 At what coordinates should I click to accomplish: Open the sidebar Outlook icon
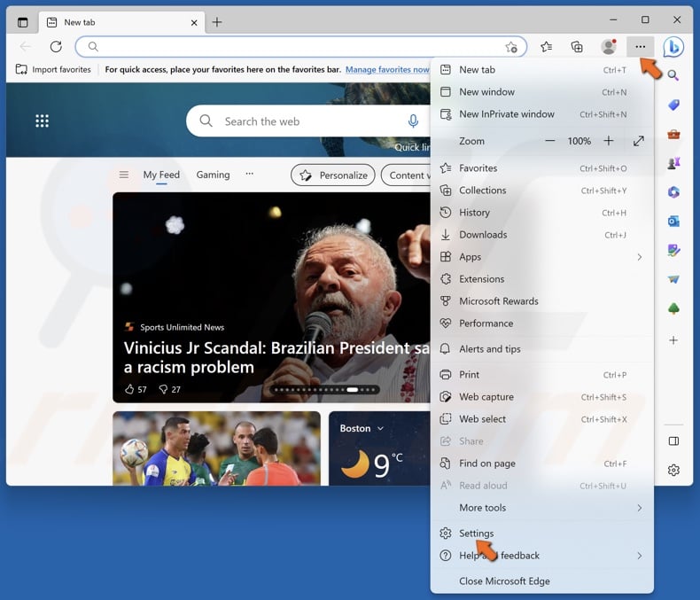(673, 221)
